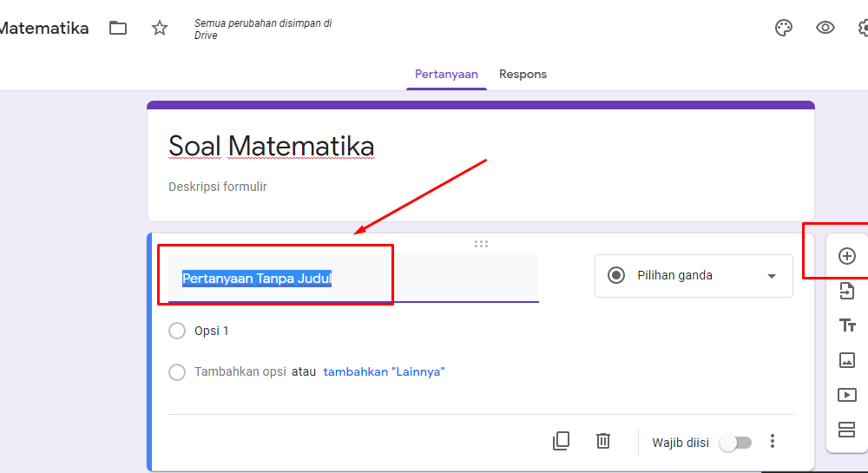
Task: Switch to the Respons tab
Action: click(523, 74)
